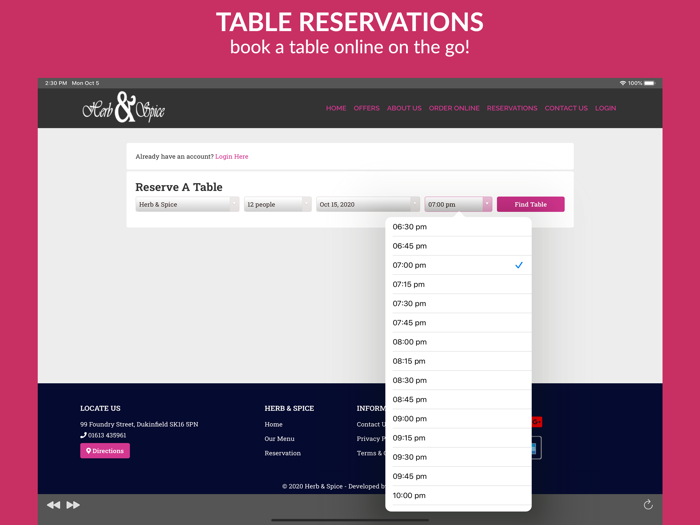
Task: Click the pink Directions button
Action: tap(105, 451)
